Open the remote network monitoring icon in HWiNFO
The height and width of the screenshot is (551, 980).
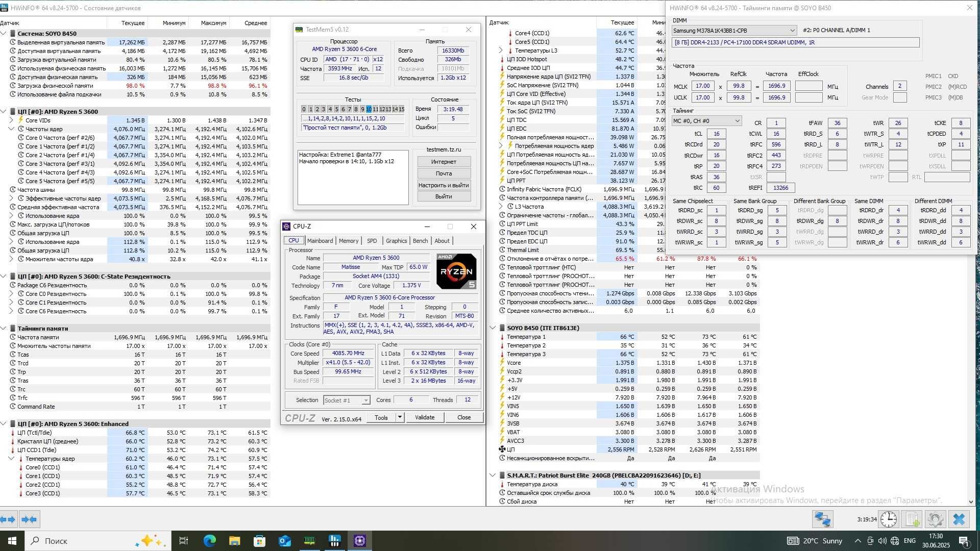823,519
